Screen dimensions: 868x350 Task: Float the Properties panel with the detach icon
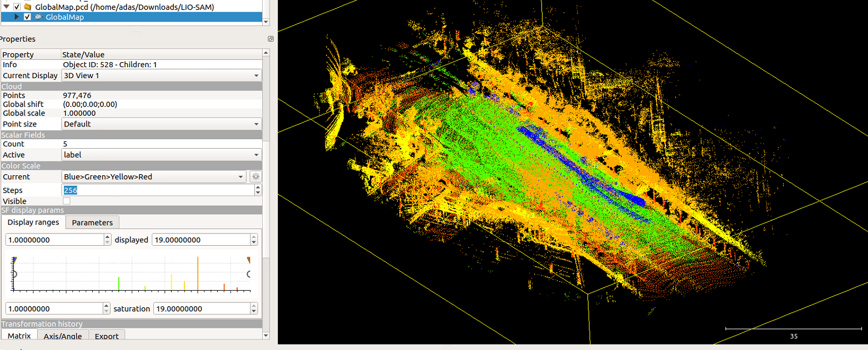pyautogui.click(x=270, y=39)
